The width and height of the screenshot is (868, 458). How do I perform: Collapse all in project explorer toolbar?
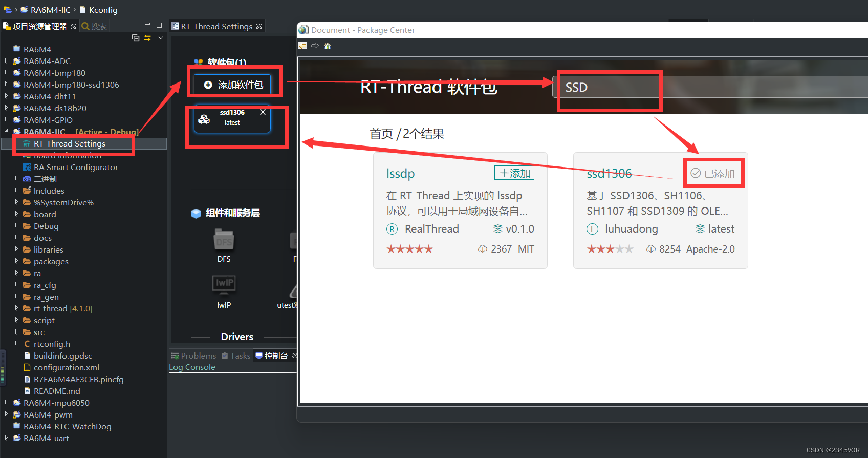point(136,38)
